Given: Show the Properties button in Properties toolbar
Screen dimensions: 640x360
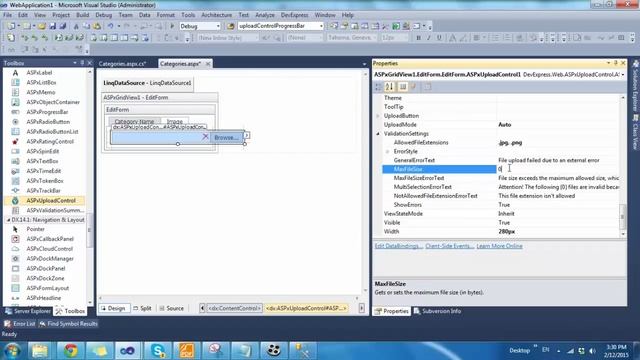Looking at the screenshot, I should (x=403, y=87).
